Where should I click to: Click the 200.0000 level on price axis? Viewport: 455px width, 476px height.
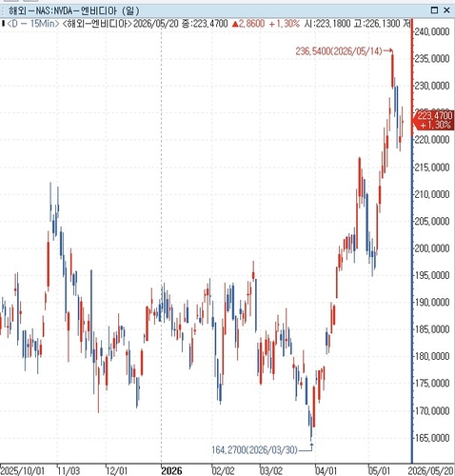[x=432, y=248]
